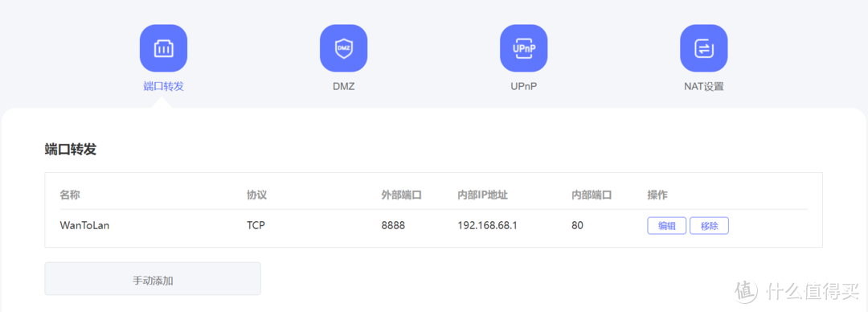Select the WanToLan rule name
The image size is (868, 312).
click(84, 225)
